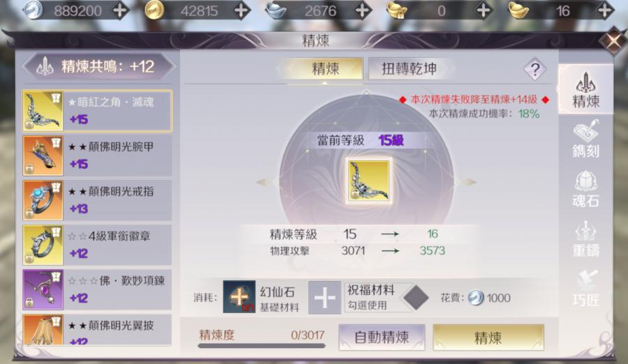Open the 巧匠 craftsman hammer icon

pyautogui.click(x=585, y=287)
